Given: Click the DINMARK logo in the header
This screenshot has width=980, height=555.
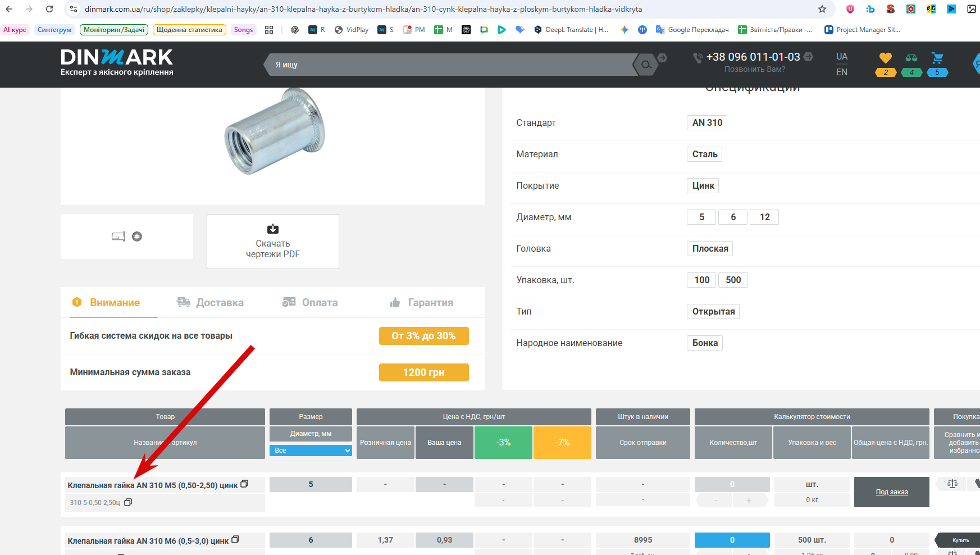Looking at the screenshot, I should point(117,62).
